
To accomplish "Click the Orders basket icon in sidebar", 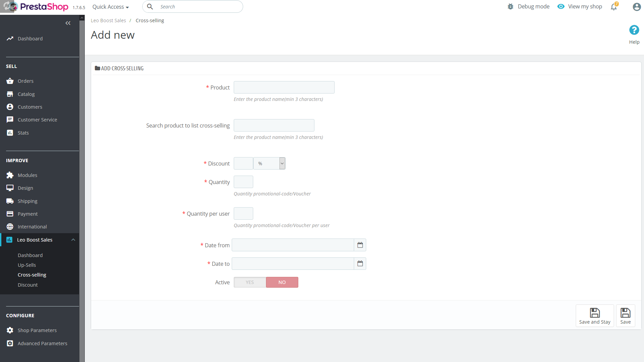I will tap(10, 81).
